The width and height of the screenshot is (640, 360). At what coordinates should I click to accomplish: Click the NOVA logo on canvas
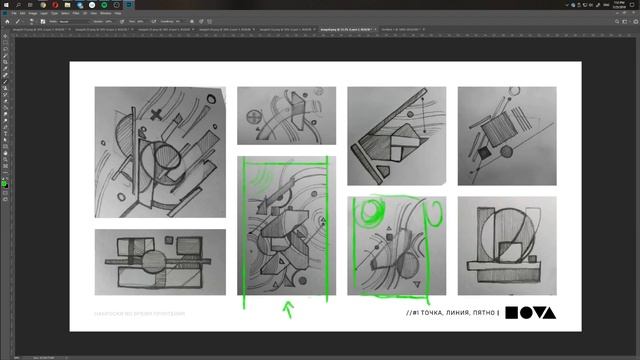click(531, 313)
